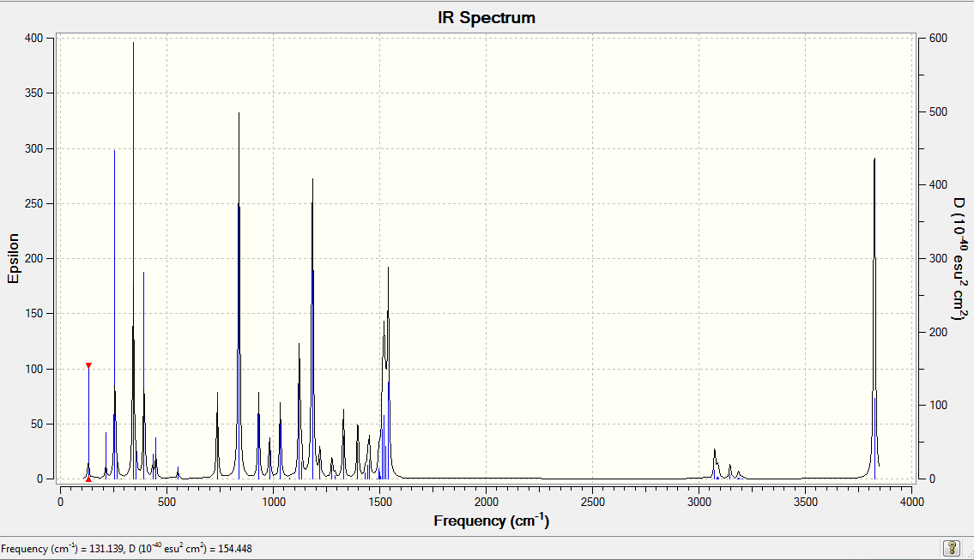Image resolution: width=974 pixels, height=560 pixels.
Task: Click the Epsilon axis label
Action: point(14,259)
